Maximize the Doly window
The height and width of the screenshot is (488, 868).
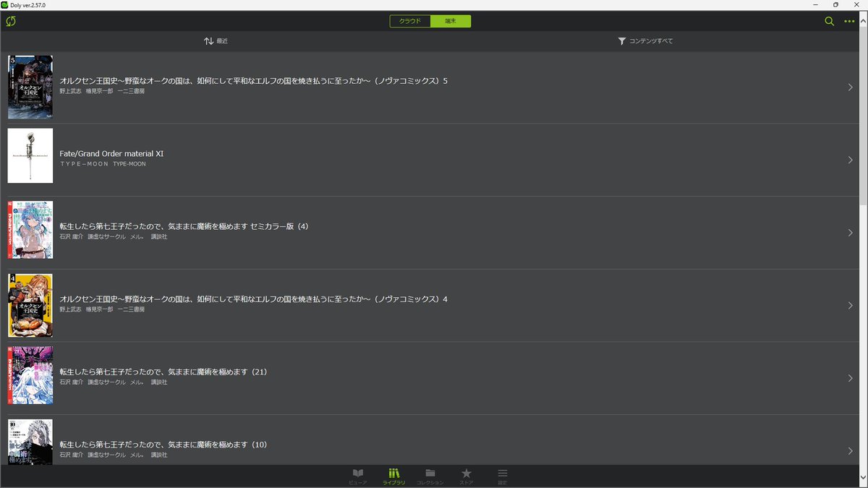(836, 4)
